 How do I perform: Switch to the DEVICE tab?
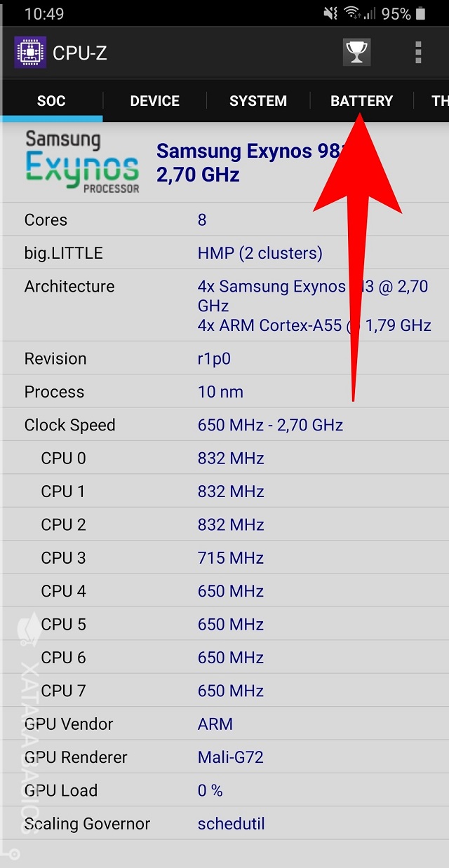[154, 101]
